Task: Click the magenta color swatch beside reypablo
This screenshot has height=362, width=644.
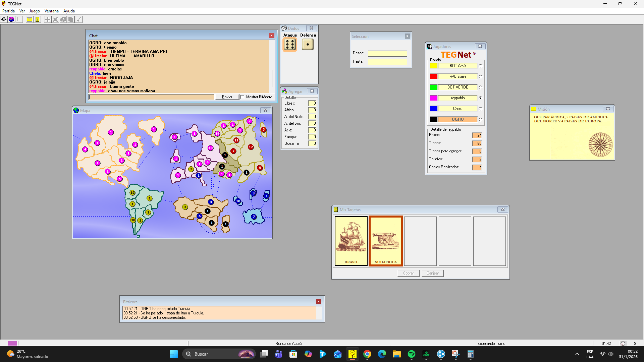Action: pyautogui.click(x=433, y=98)
